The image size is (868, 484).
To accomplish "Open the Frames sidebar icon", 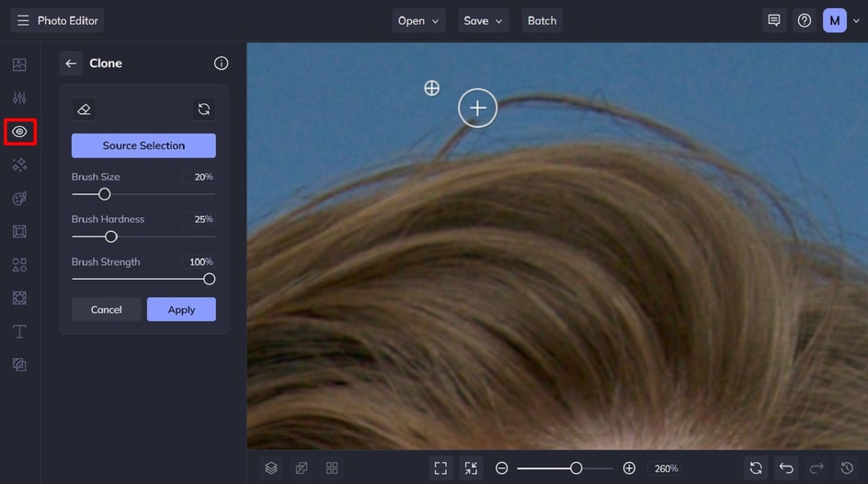I will click(19, 232).
